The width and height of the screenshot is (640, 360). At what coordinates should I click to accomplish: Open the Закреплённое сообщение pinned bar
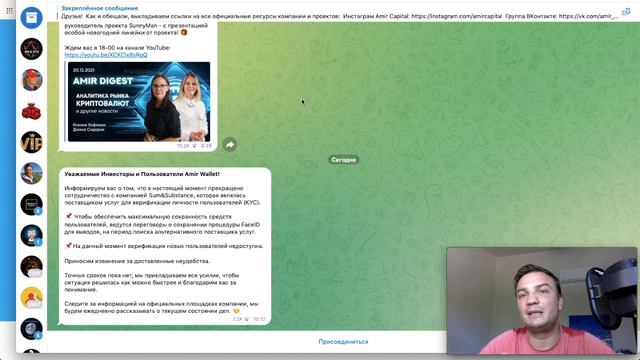click(339, 12)
